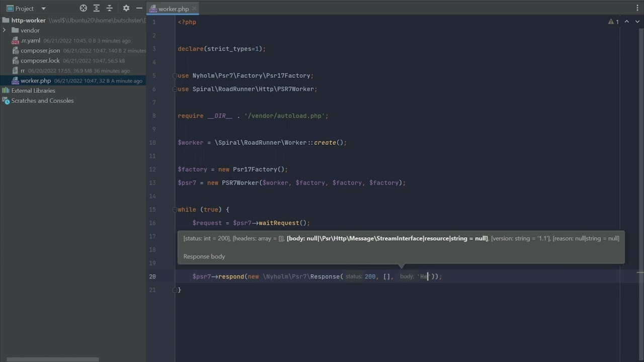
Task: Open composer.lock in project tree
Action: (40, 60)
